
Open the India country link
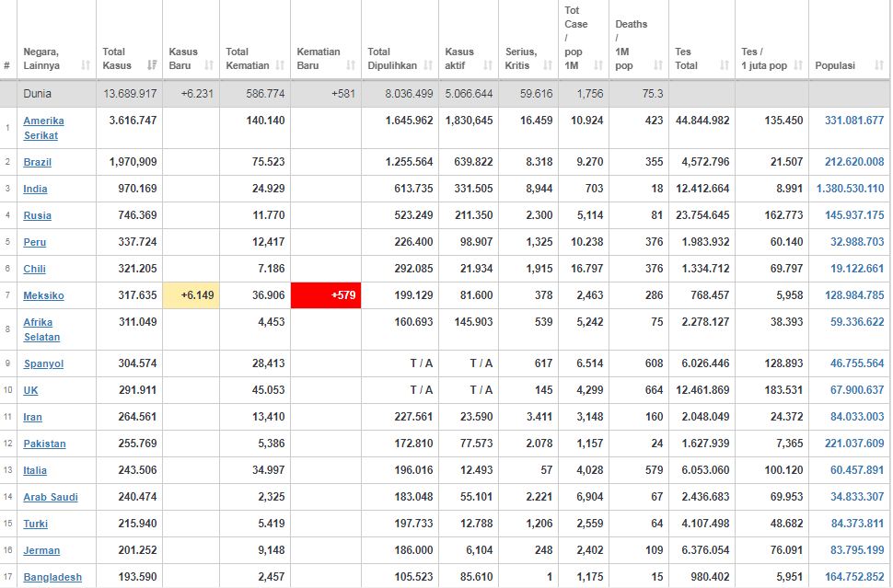pyautogui.click(x=35, y=189)
